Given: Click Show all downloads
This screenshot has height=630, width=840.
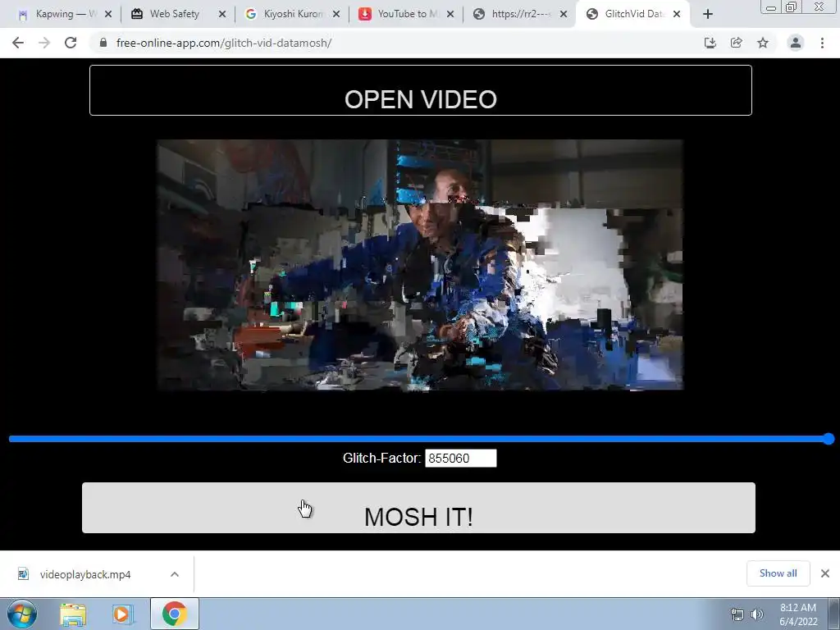Looking at the screenshot, I should click(x=778, y=573).
